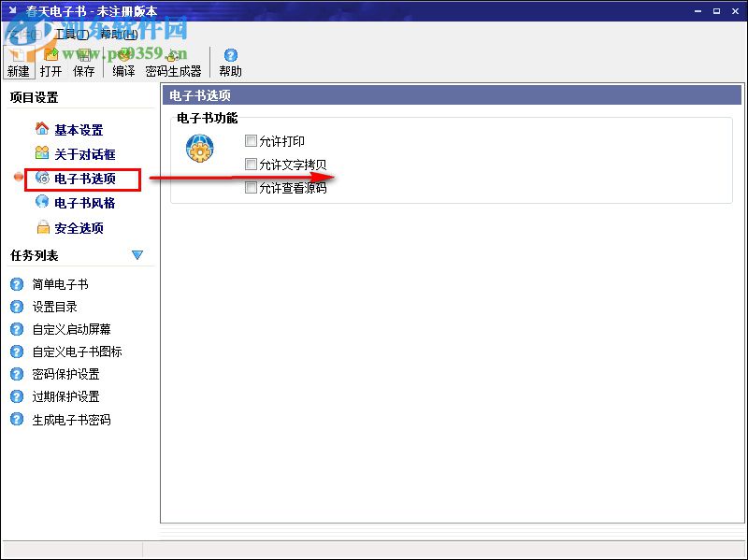Open the 工具(T) menu

pos(72,35)
